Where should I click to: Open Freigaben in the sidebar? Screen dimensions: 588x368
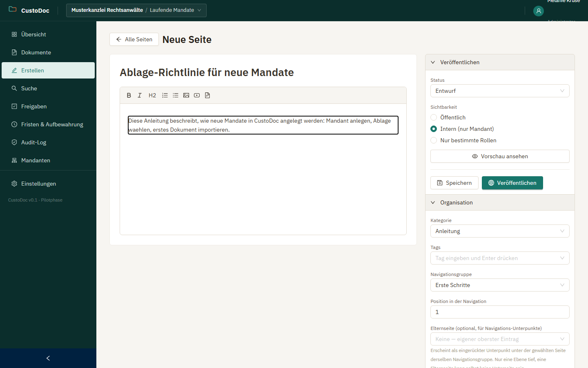(48, 106)
